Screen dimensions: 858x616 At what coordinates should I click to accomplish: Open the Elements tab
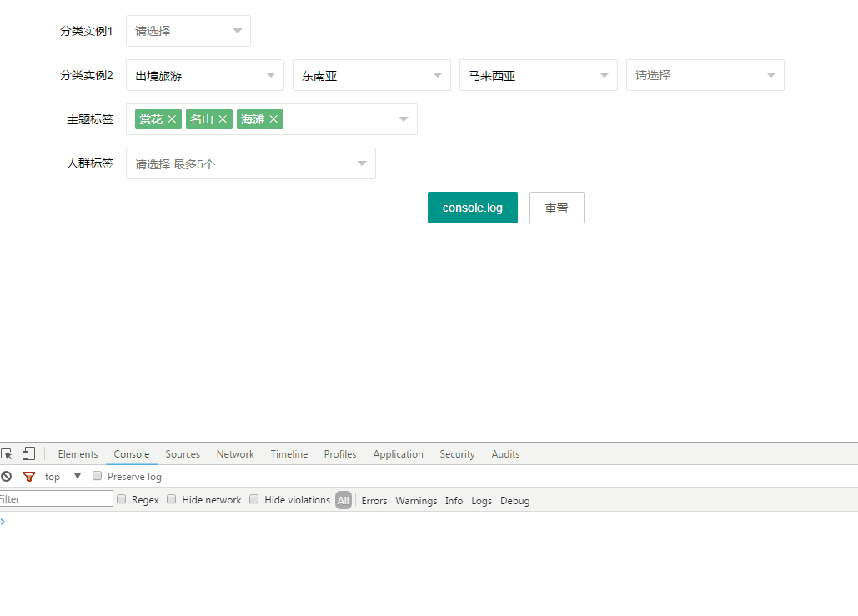point(78,454)
